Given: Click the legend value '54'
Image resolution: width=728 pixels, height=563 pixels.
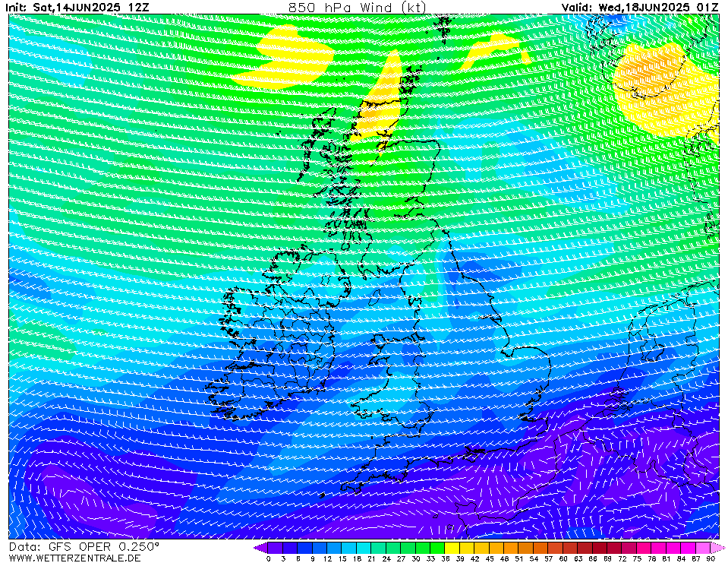Looking at the screenshot, I should tap(534, 558).
